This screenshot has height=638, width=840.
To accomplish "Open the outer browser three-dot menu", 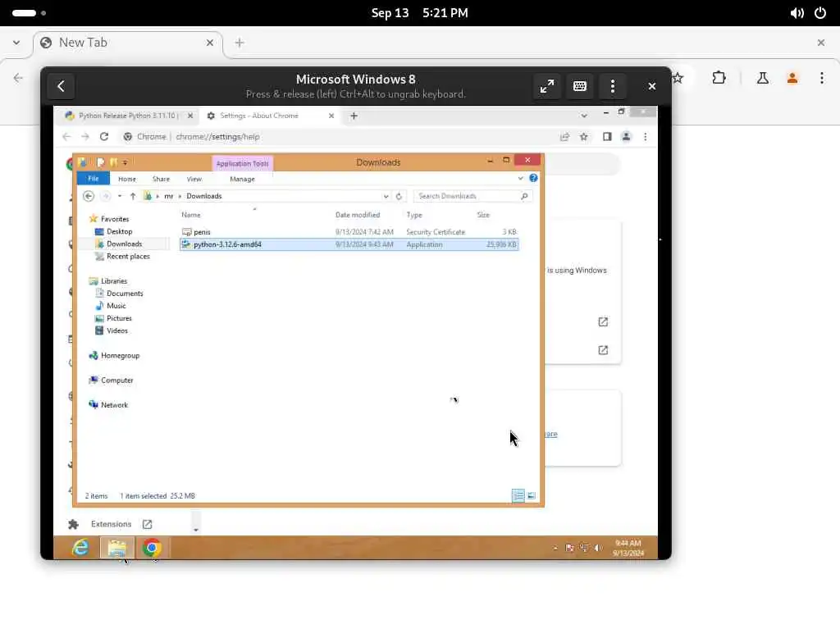I will pyautogui.click(x=822, y=78).
